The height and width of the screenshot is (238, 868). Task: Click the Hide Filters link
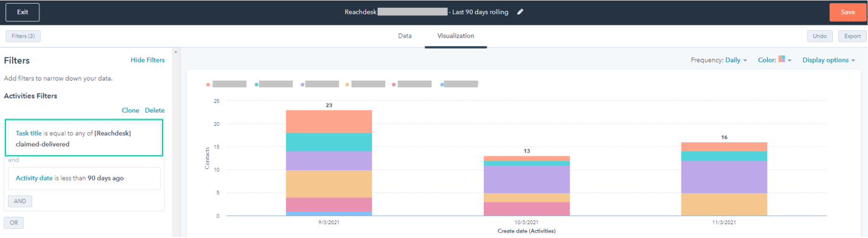[147, 60]
